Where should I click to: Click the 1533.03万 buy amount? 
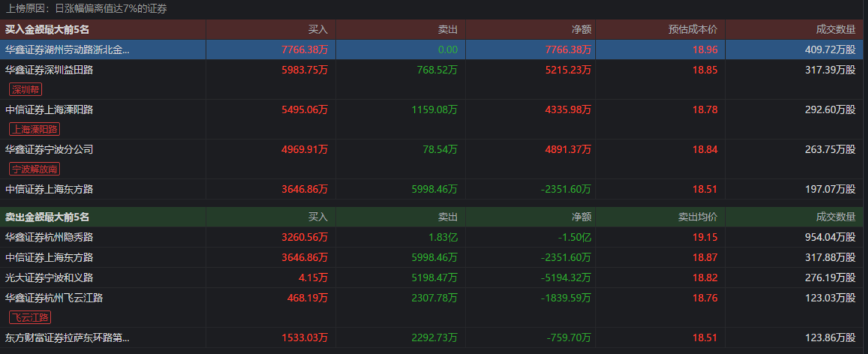(x=304, y=338)
